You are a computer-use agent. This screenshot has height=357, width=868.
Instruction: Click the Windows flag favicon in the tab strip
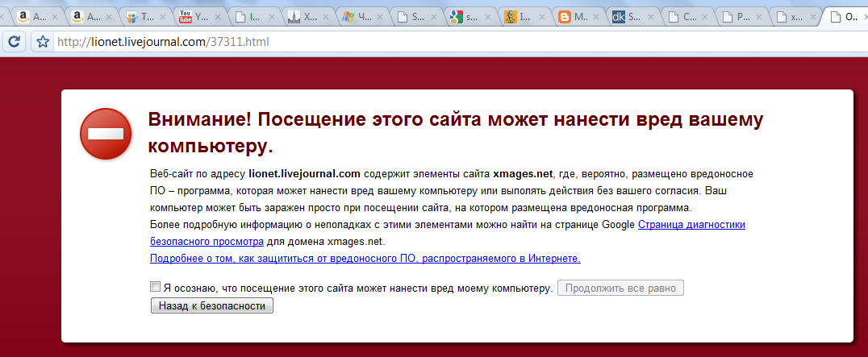click(348, 17)
